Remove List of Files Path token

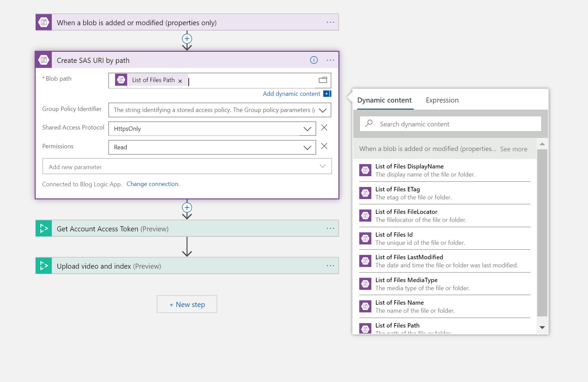coord(180,81)
